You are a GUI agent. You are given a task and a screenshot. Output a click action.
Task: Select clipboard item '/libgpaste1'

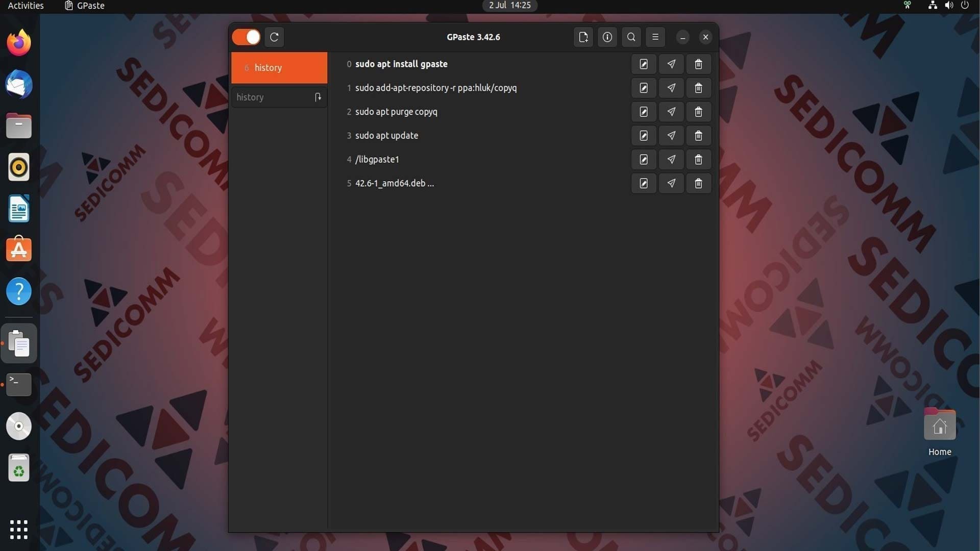point(377,160)
